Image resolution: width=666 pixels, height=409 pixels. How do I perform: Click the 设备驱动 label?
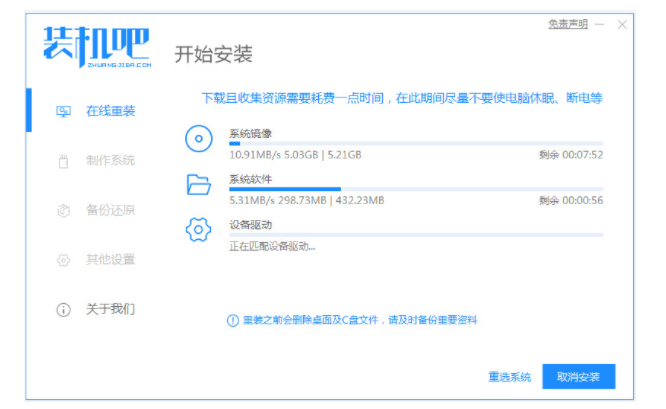[x=251, y=225]
